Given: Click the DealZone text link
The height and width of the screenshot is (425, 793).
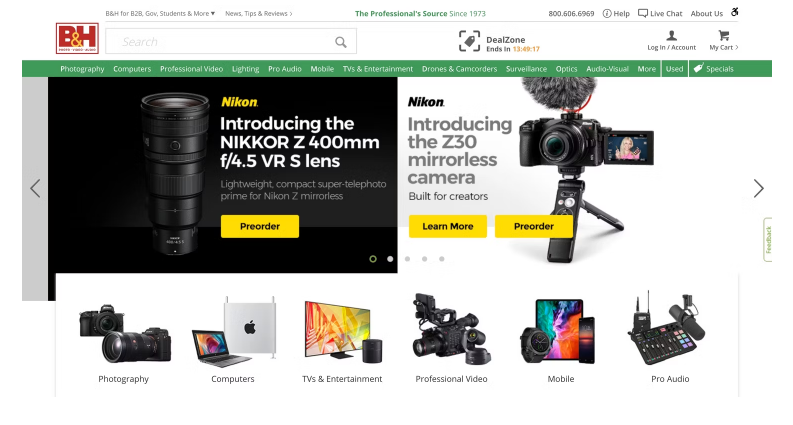Looking at the screenshot, I should point(505,39).
